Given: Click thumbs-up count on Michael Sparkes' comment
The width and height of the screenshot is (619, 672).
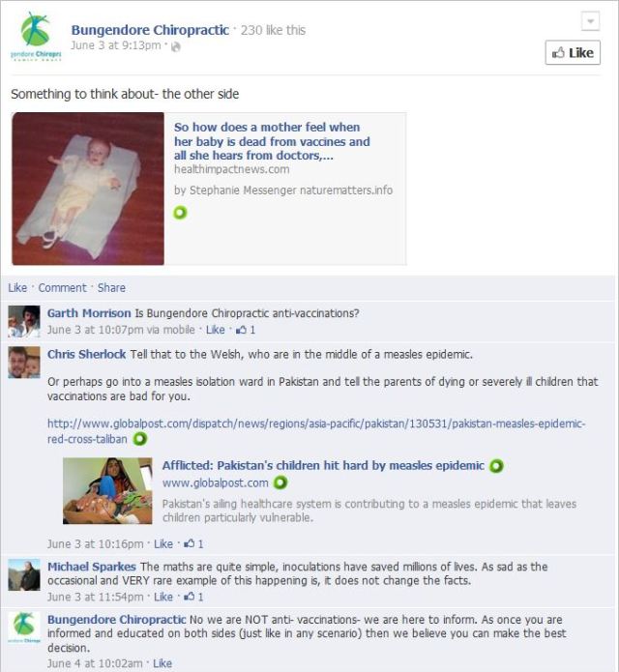Looking at the screenshot, I should [x=193, y=597].
